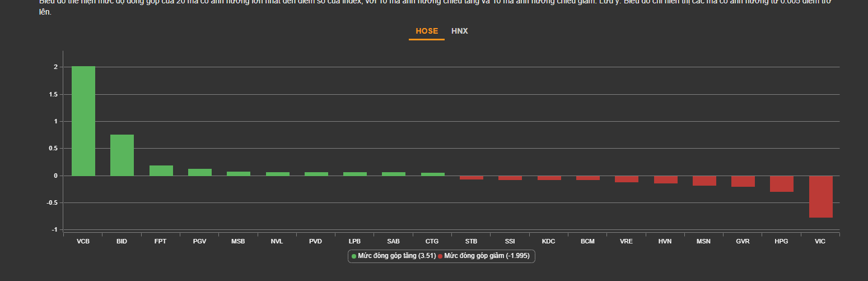Select the HOSE tab

pyautogui.click(x=427, y=31)
